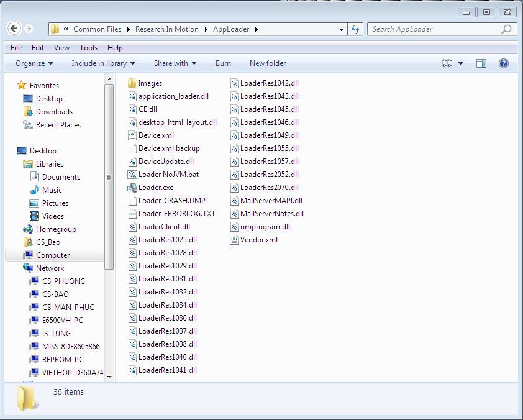Select rimprogram.dll file
This screenshot has height=420, width=523.
click(260, 227)
